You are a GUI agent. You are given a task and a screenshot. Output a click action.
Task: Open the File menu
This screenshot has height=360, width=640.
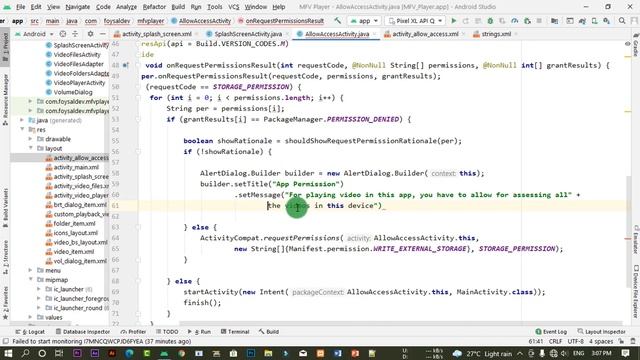[20, 7]
